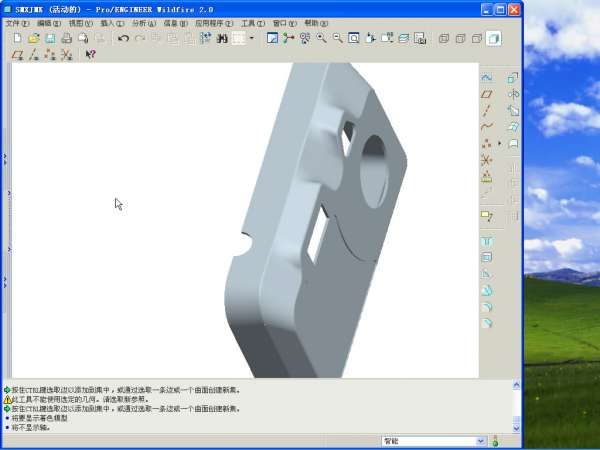Open the 工具 menu
The width and height of the screenshot is (600, 450).
[x=253, y=23]
